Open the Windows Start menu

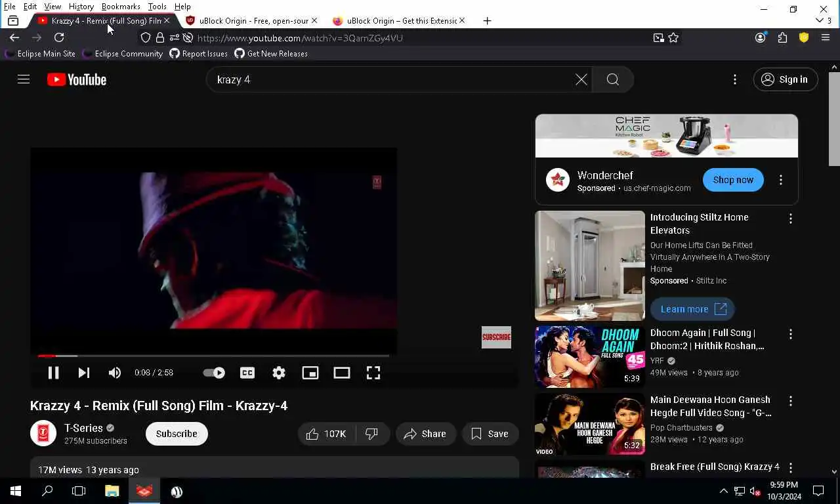tap(16, 491)
